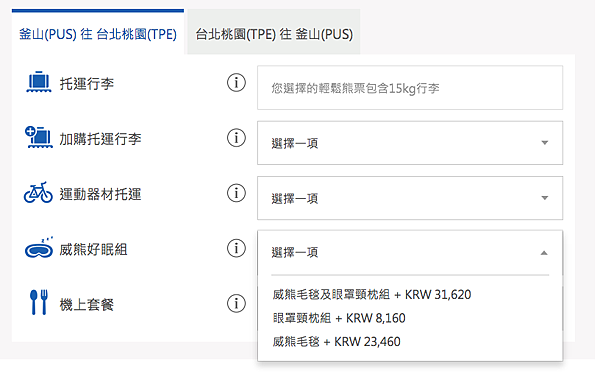Collapse the 威熊好眠組 dropdown arrow
This screenshot has width=600, height=377.
point(544,253)
